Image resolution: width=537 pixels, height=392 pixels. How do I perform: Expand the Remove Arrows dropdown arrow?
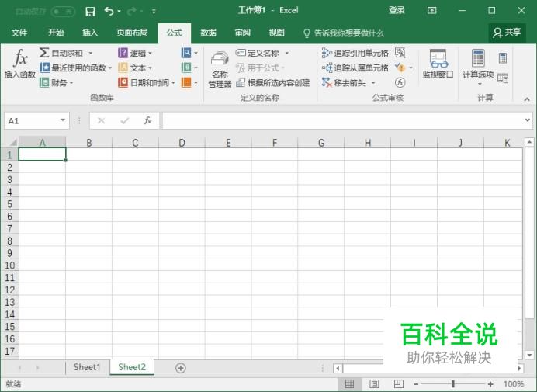(373, 82)
